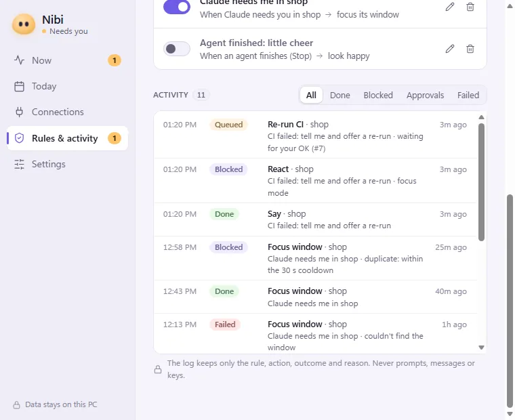Click the Rules & activity shield icon
Viewport: 515px width, 420px height.
tap(20, 138)
